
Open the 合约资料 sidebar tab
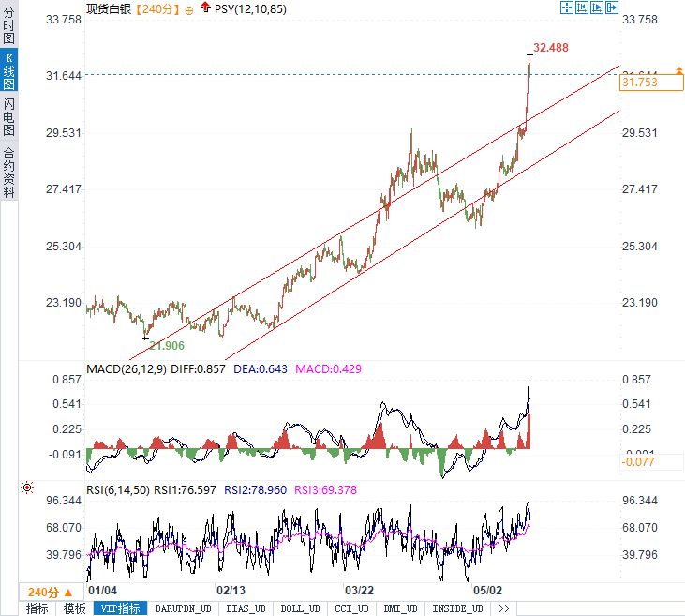8,172
